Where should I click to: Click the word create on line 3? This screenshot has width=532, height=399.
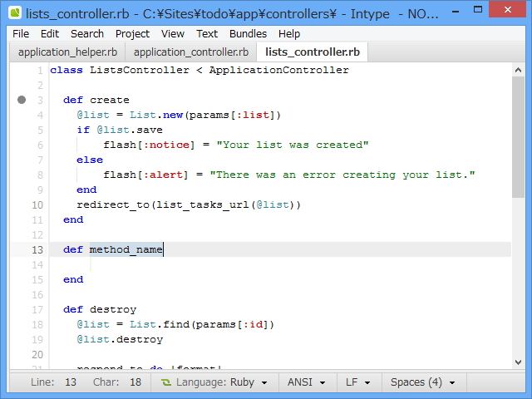point(110,100)
